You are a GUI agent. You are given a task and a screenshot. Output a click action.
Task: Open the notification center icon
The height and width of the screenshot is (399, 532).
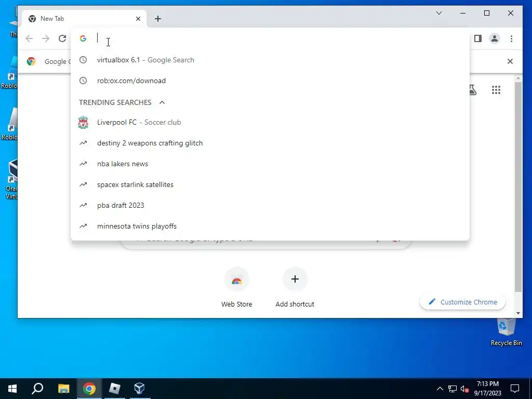point(515,389)
